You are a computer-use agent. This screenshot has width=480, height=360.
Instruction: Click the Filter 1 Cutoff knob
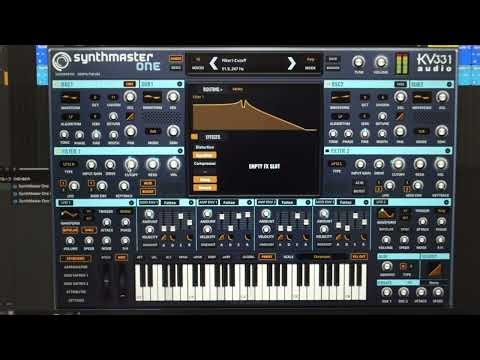[x=131, y=164]
